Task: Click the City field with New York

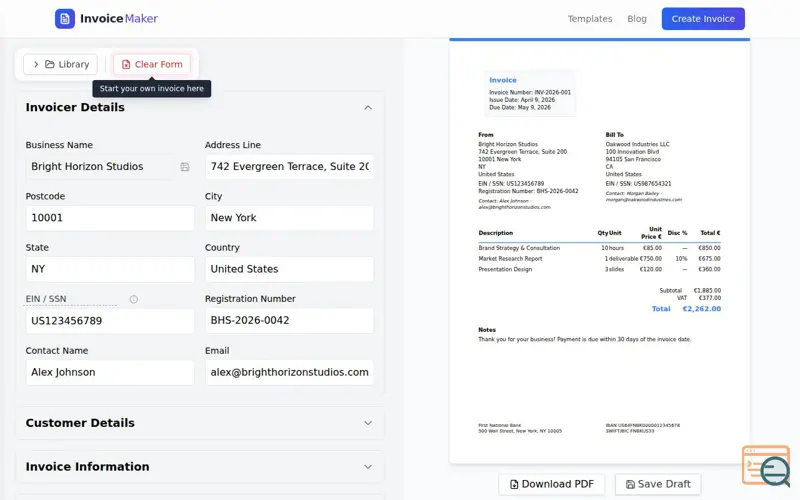Action: pos(289,218)
